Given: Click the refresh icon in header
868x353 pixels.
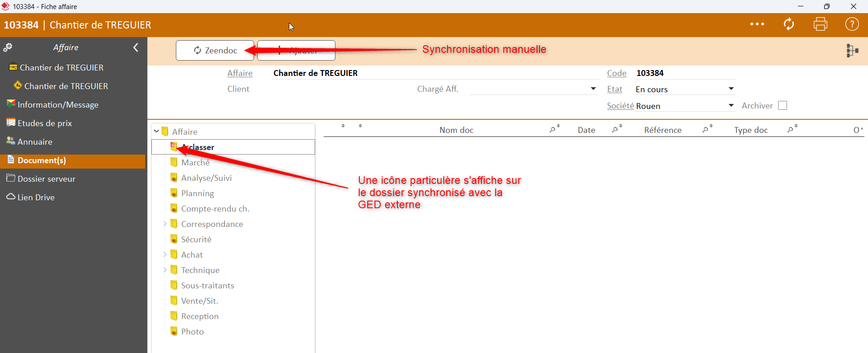Looking at the screenshot, I should click(789, 24).
